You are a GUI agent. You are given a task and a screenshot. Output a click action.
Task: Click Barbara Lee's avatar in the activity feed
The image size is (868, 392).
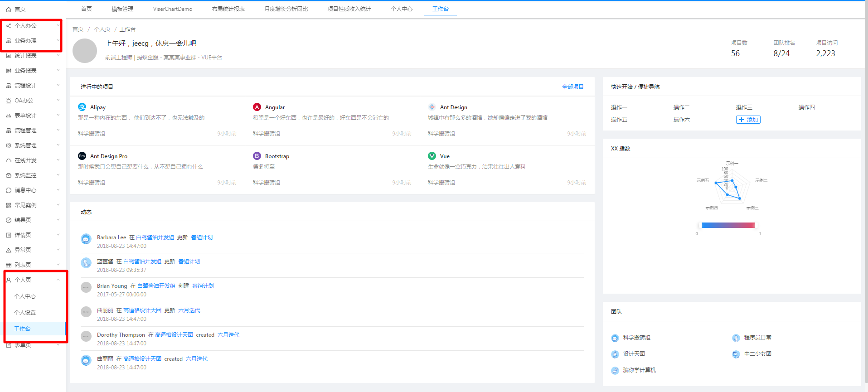coord(86,239)
